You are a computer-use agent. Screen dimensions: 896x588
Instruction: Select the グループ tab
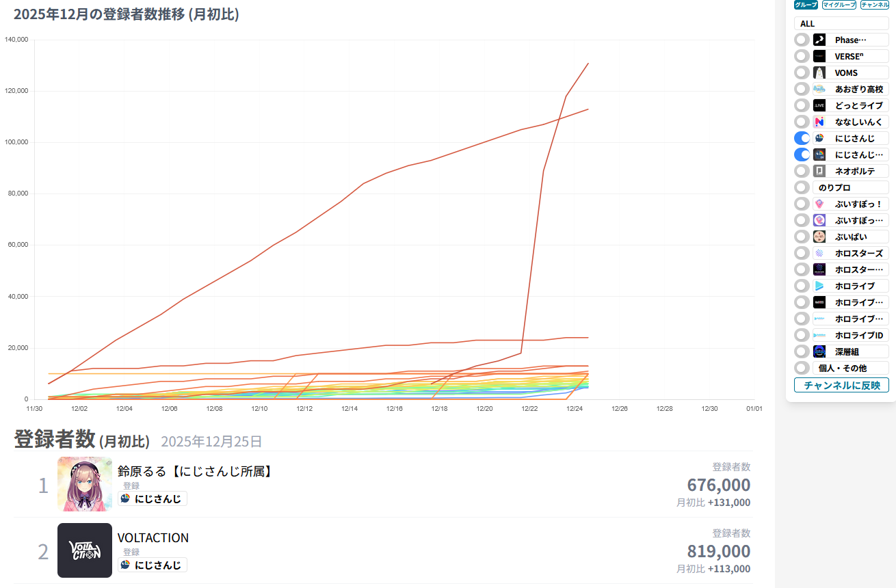point(806,5)
